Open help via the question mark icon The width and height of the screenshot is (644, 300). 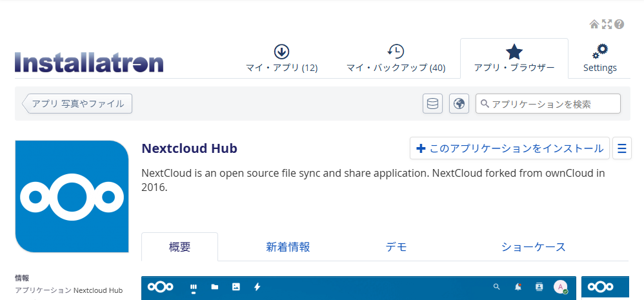[x=619, y=25]
